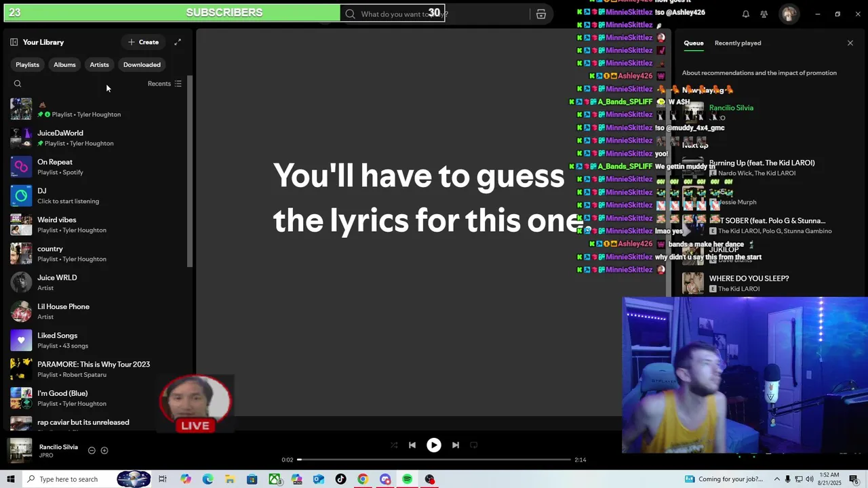Open the On Repeat playlist

[x=98, y=167]
